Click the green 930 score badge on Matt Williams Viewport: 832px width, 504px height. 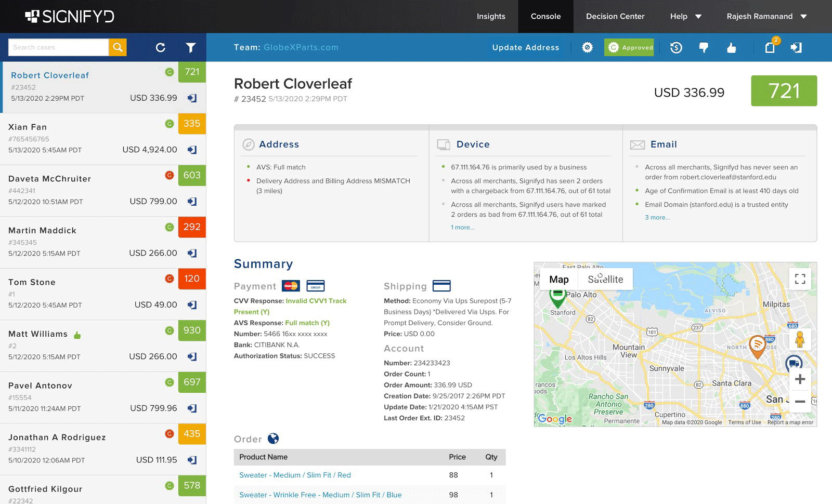192,330
